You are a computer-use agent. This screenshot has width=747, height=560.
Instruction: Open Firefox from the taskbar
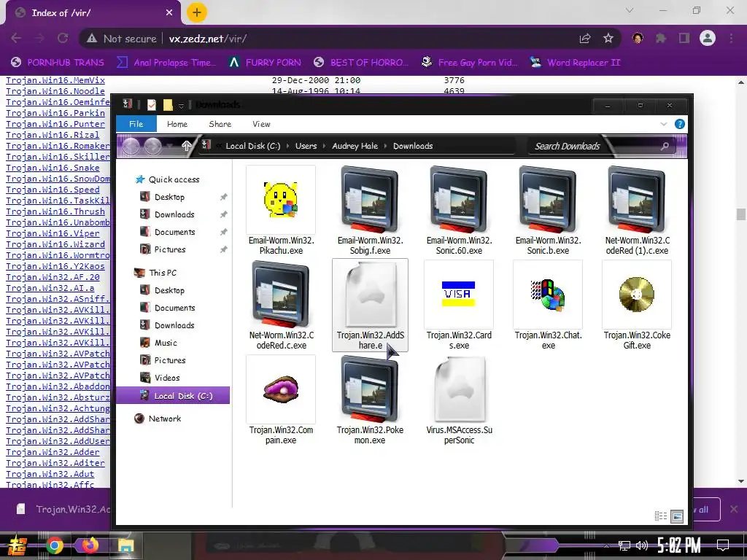pos(90,545)
